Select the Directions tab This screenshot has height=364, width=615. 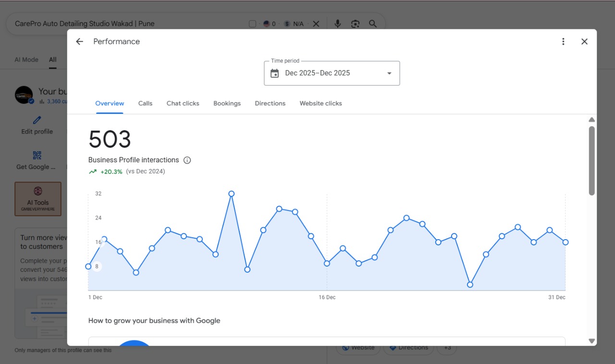point(270,103)
